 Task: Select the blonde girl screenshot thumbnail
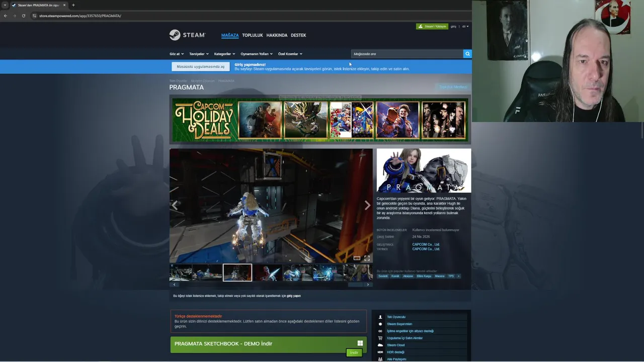358,273
